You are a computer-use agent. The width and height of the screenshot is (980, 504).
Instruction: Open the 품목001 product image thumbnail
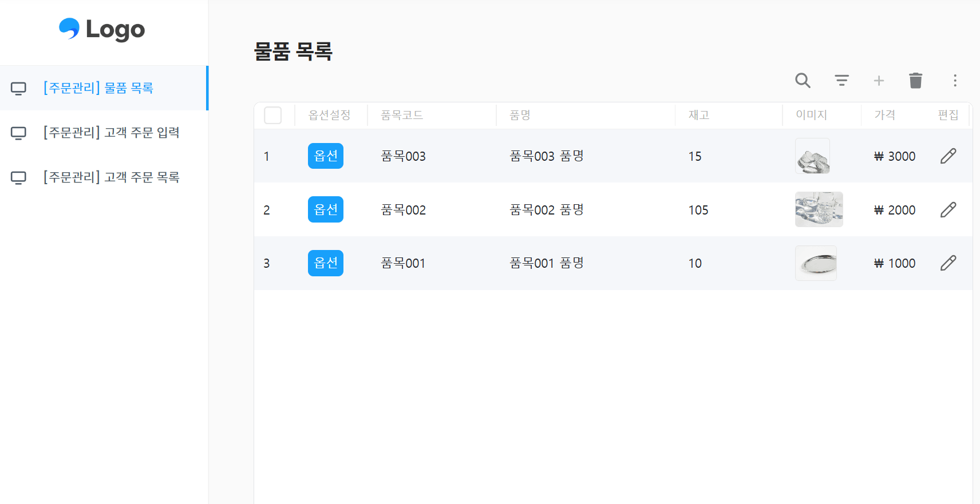[x=816, y=263]
